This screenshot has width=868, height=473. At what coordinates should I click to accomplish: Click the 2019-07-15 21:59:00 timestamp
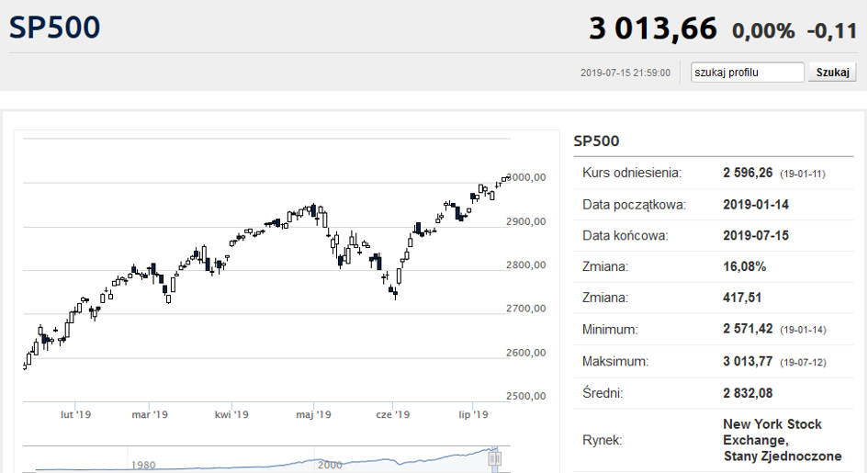pos(625,73)
